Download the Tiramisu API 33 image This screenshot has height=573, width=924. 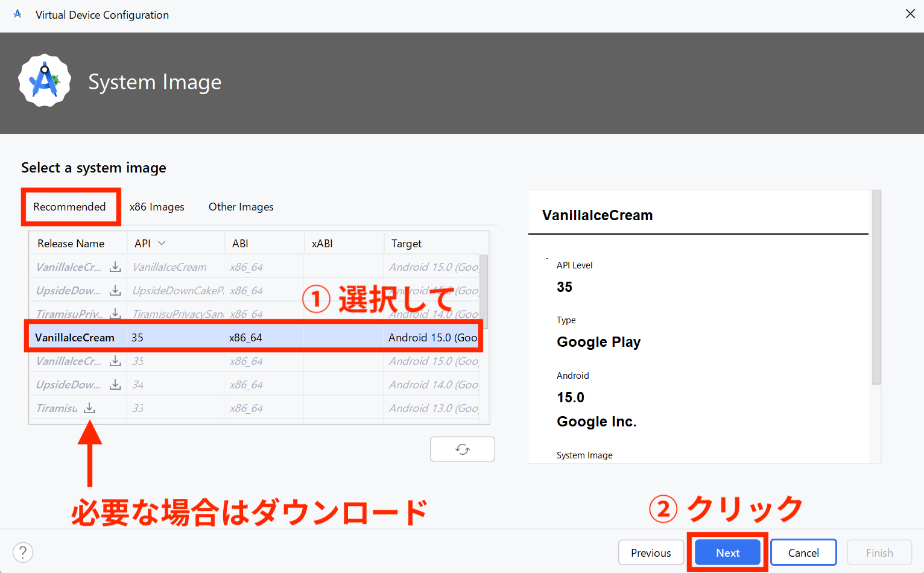[x=89, y=408]
